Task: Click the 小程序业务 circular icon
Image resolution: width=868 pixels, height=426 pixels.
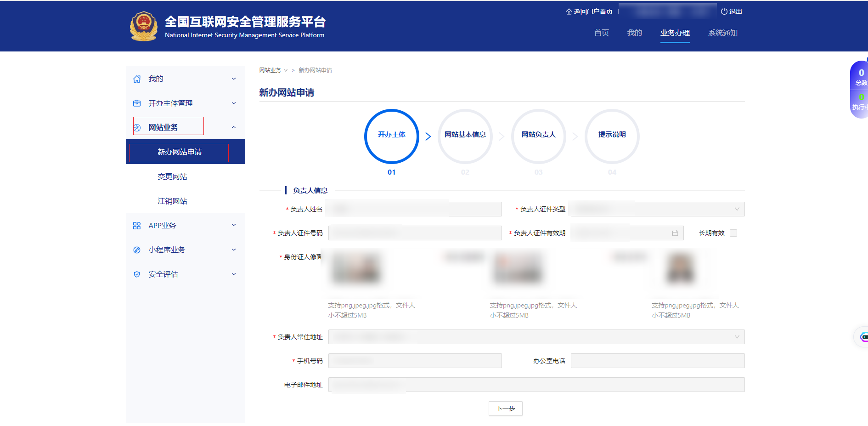Action: (137, 250)
